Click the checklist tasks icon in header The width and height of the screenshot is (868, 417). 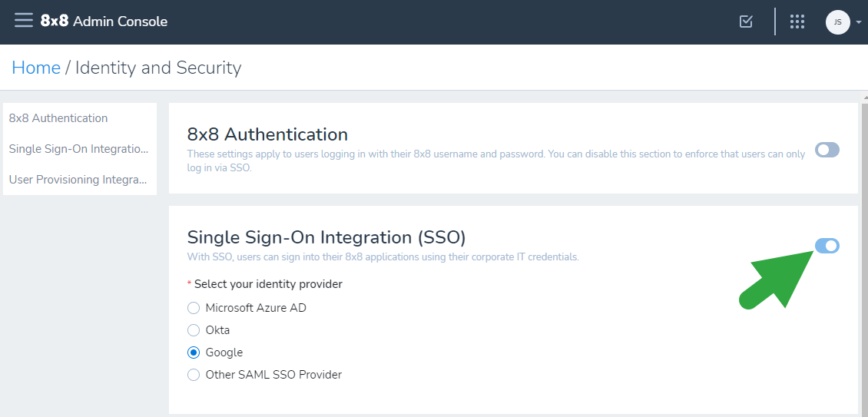pos(746,22)
